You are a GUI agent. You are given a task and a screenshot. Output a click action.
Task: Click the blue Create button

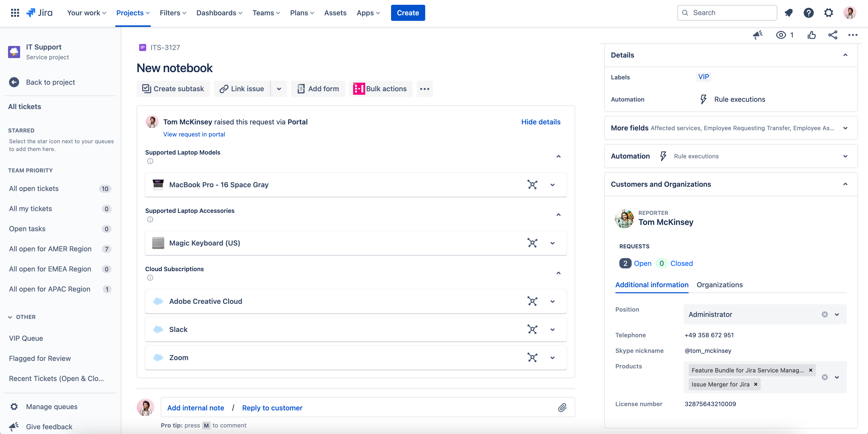click(x=408, y=13)
